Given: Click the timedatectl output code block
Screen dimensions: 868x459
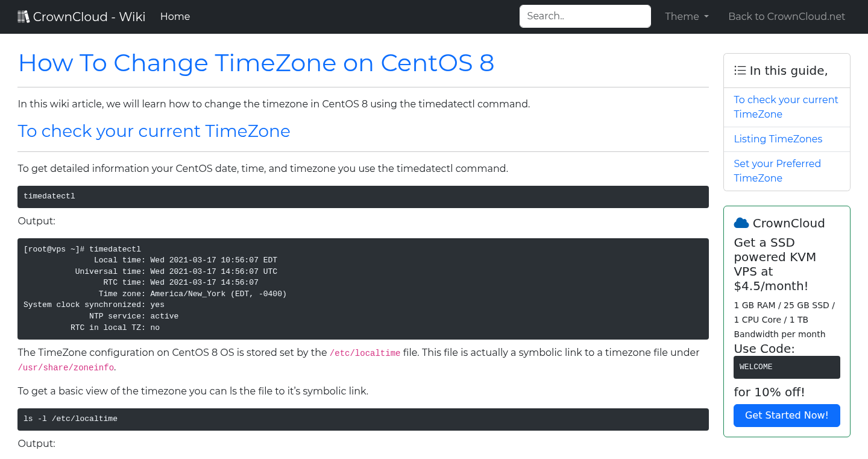Looking at the screenshot, I should pyautogui.click(x=362, y=289).
